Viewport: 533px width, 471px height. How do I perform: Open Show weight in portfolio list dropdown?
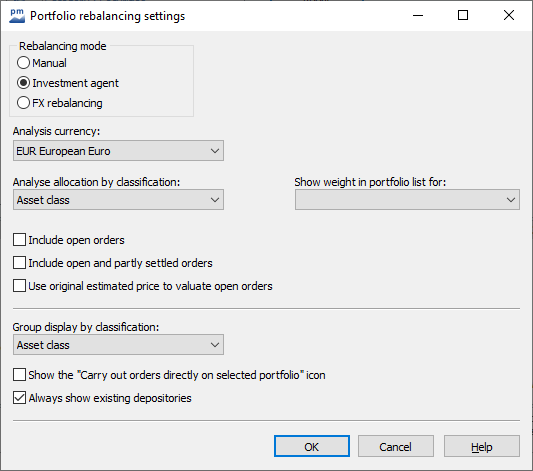click(x=407, y=200)
